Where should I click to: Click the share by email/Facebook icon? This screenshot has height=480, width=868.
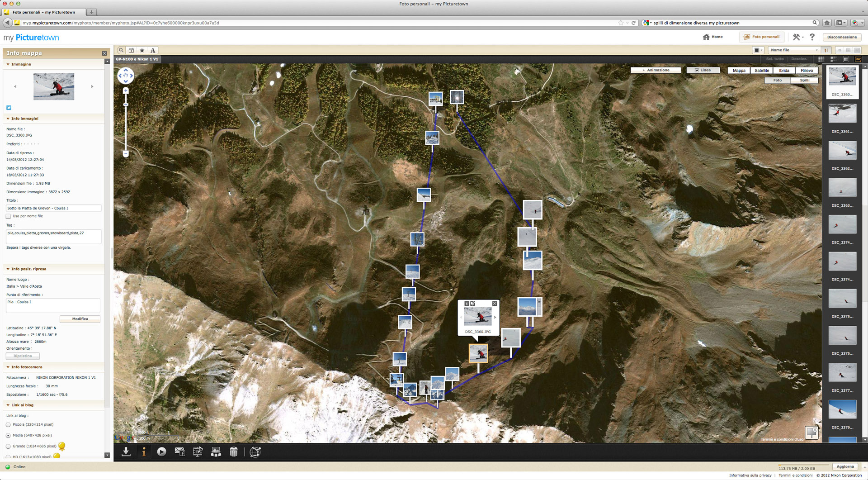[x=179, y=451]
